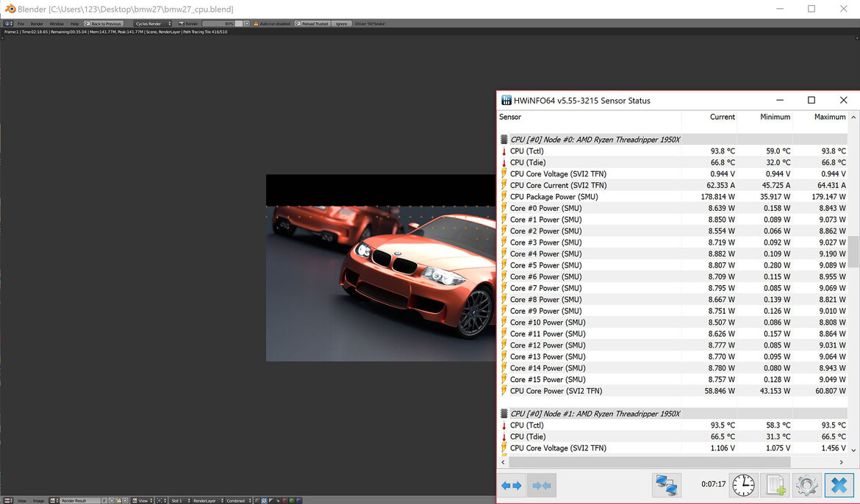The height and width of the screenshot is (504, 860).
Task: Select CPU Package Power (SMU) row
Action: [673, 197]
